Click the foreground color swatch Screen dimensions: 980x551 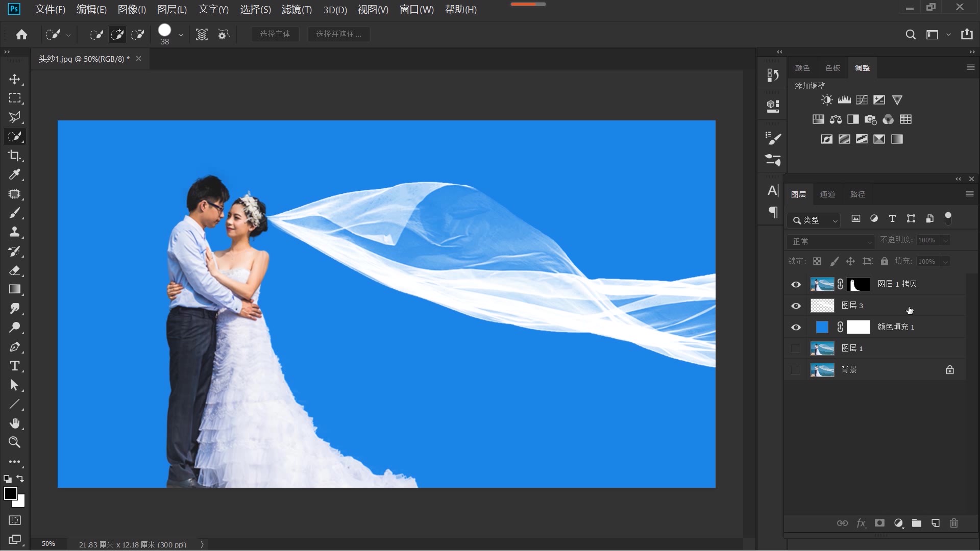coord(10,493)
